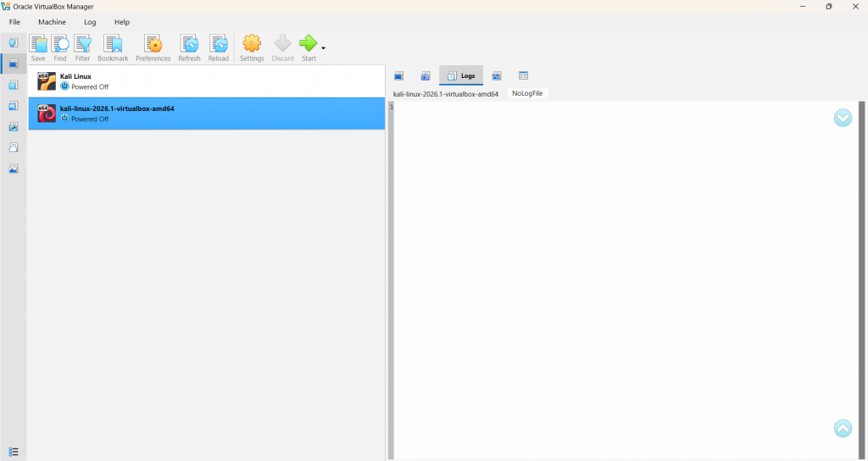Click the Kali Linux machine's orange OS icon

(x=47, y=81)
